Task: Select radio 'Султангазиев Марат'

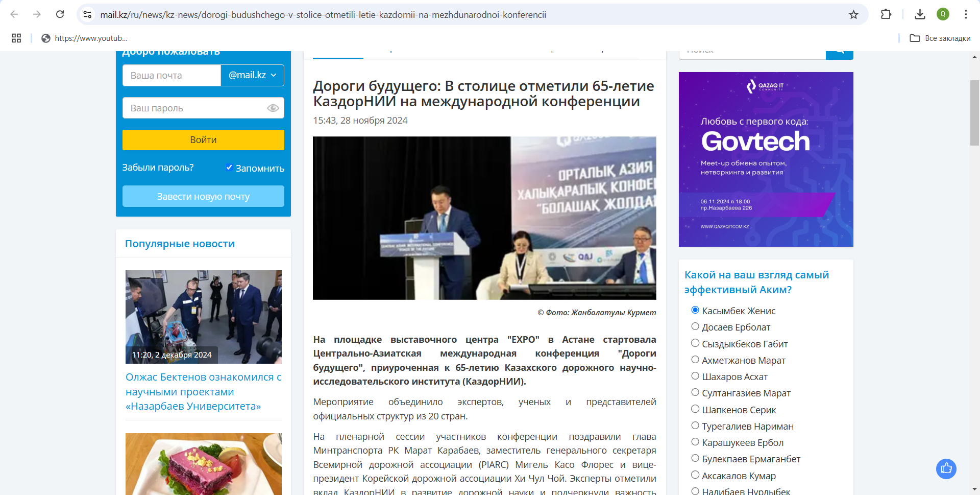Action: coord(695,392)
